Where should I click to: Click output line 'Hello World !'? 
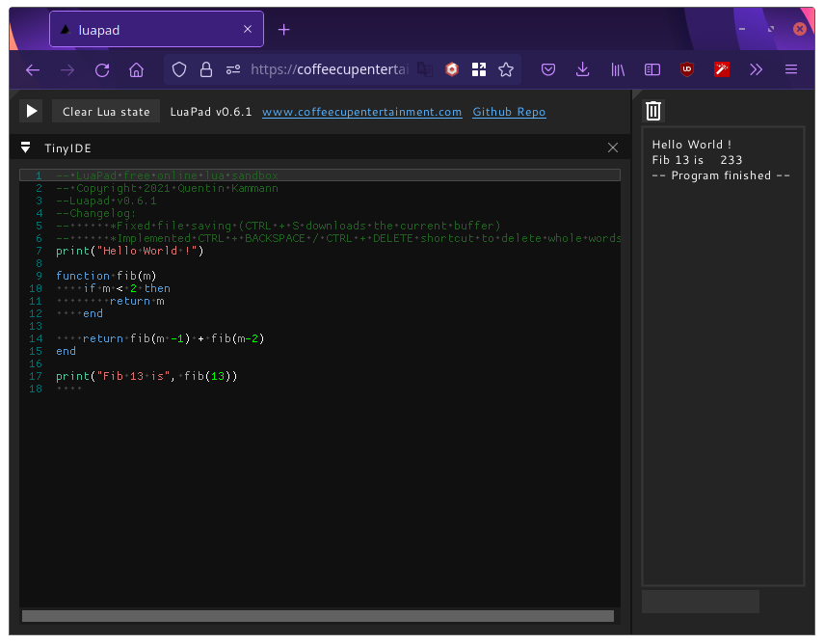[x=692, y=145]
